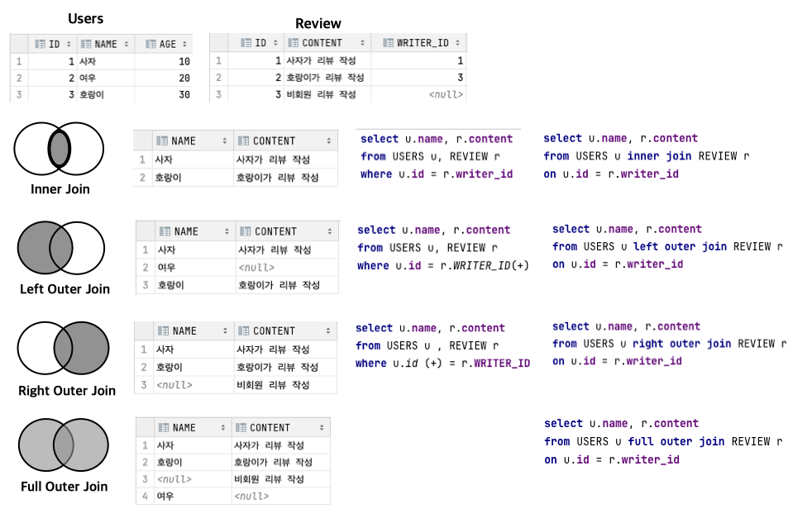The image size is (812, 523).
Task: Toggle sort arrows on Inner Join CONTENT column
Action: [328, 140]
